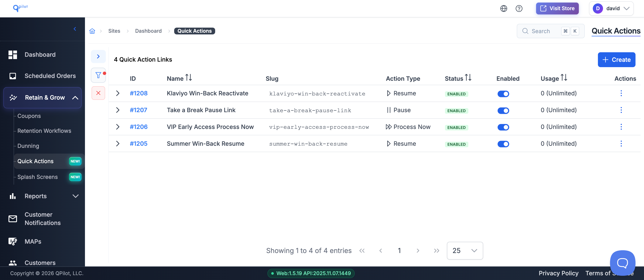644x280 pixels.
Task: Clear filters with the red X icon
Action: [98, 93]
